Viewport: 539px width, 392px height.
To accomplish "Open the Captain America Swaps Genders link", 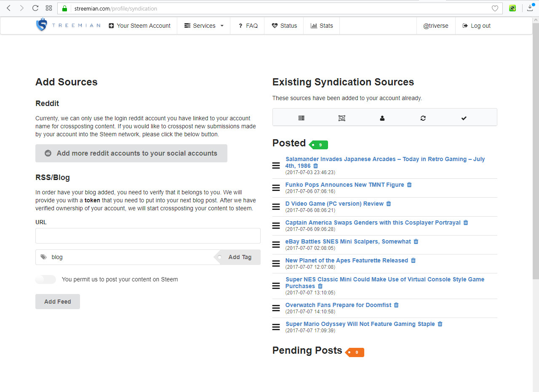I will pos(373,222).
